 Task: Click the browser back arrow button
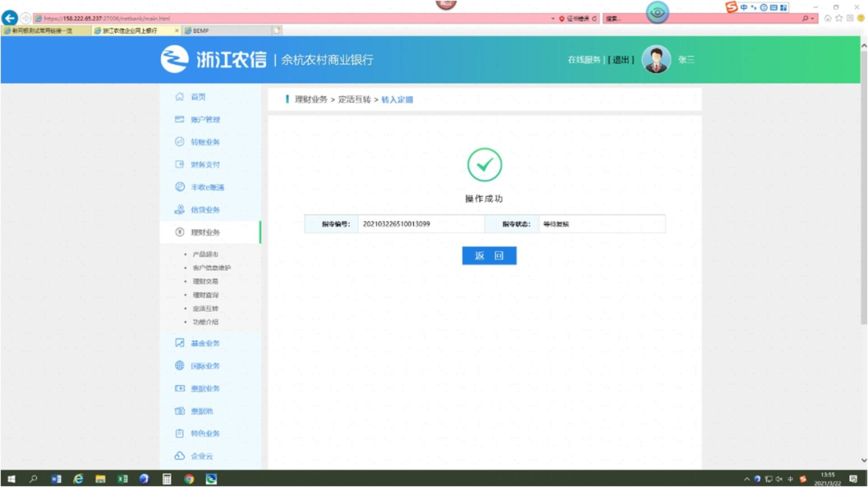[x=10, y=18]
